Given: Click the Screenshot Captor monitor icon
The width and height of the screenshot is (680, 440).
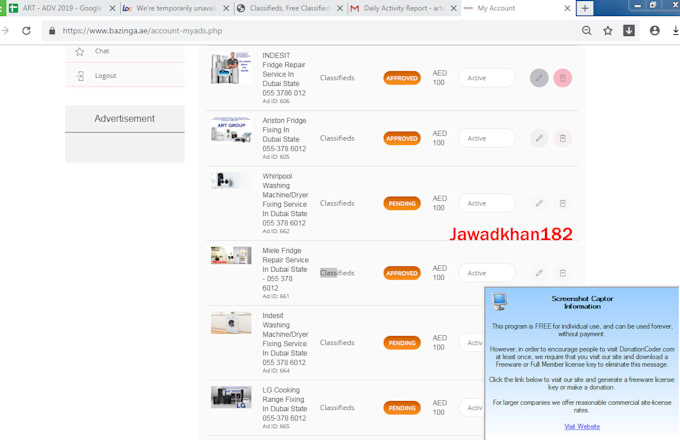Looking at the screenshot, I should [x=499, y=301].
